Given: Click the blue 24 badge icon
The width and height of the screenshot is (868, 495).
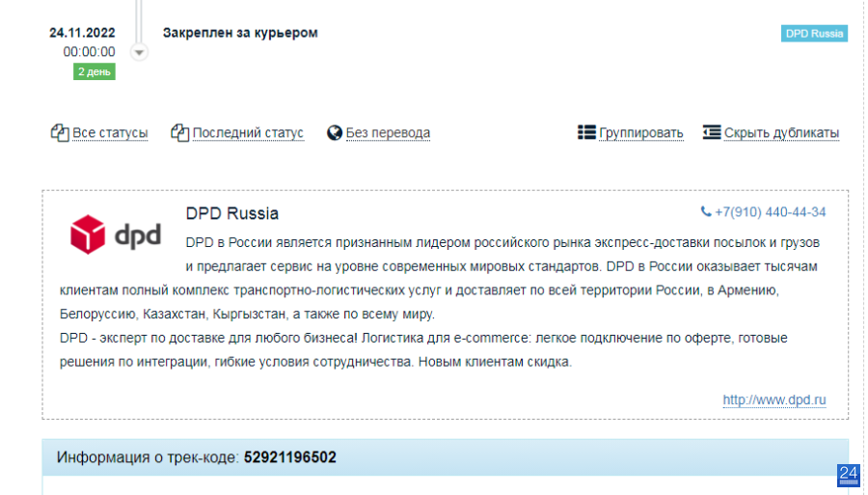Looking at the screenshot, I should tap(848, 475).
